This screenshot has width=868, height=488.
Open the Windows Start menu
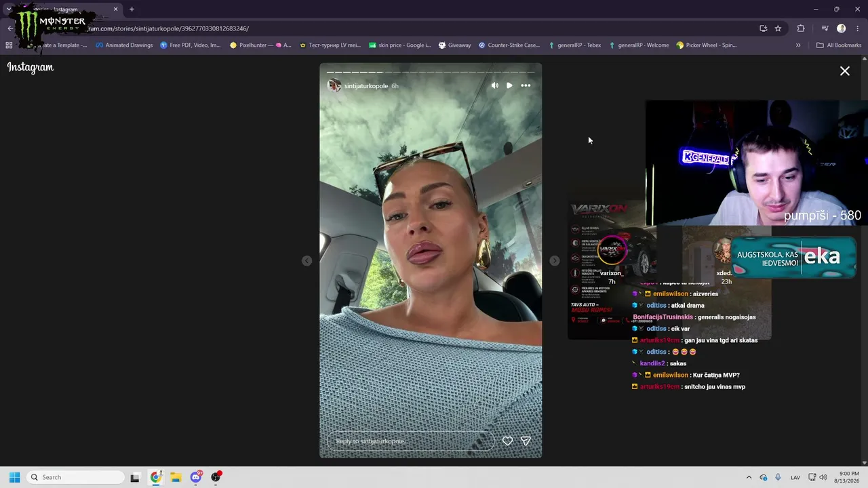tap(14, 477)
